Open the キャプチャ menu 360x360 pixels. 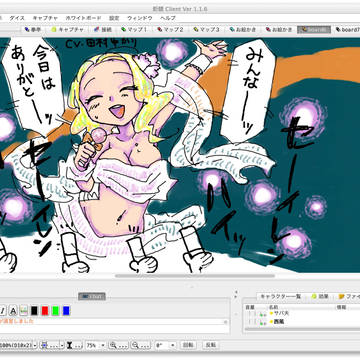point(45,18)
